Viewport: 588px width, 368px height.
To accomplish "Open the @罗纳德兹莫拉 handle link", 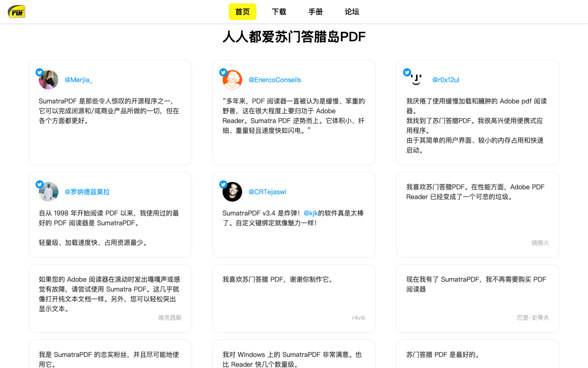I will tap(87, 192).
